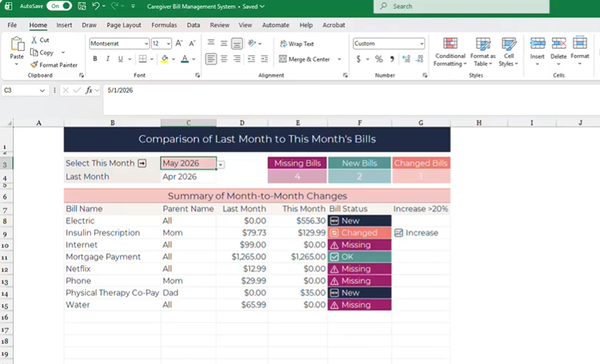Screen dimensions: 600x364
Task: Click the Insert Function fx icon
Action: [x=89, y=90]
